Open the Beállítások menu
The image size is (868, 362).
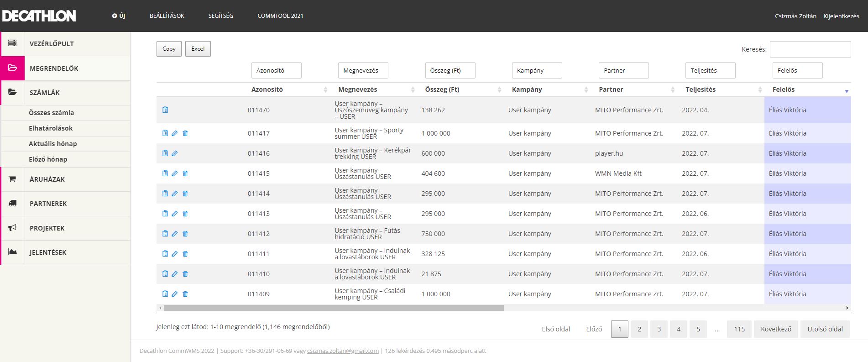(167, 16)
